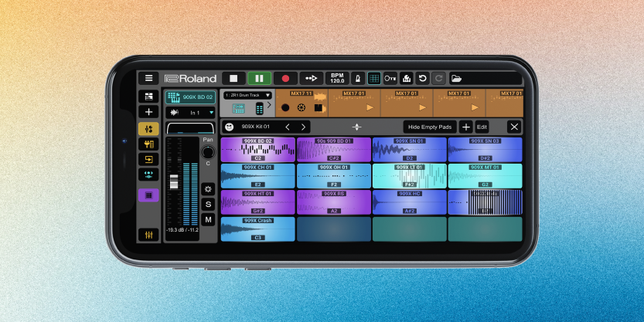Click the teal drum machine track icon

click(239, 108)
